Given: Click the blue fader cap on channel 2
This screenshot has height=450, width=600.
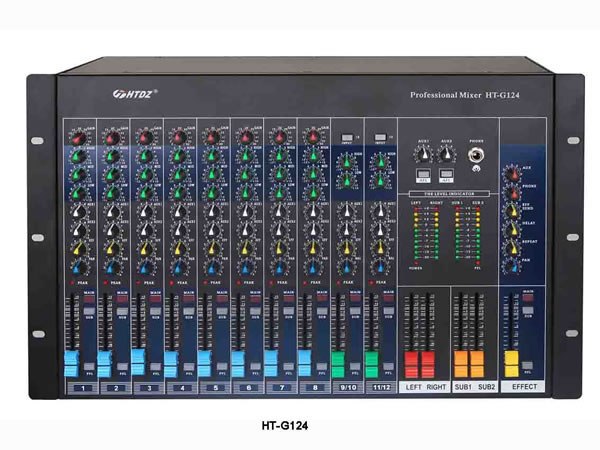Looking at the screenshot, I should pyautogui.click(x=104, y=364).
